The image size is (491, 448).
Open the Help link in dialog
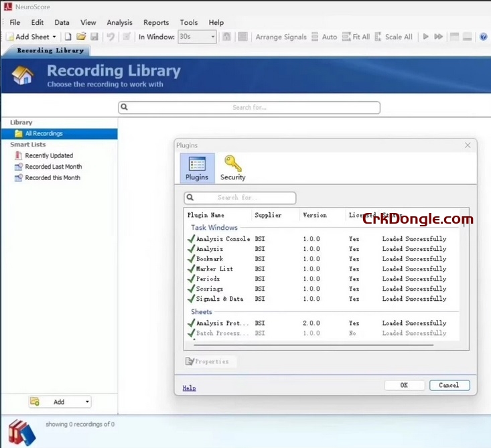tap(189, 388)
